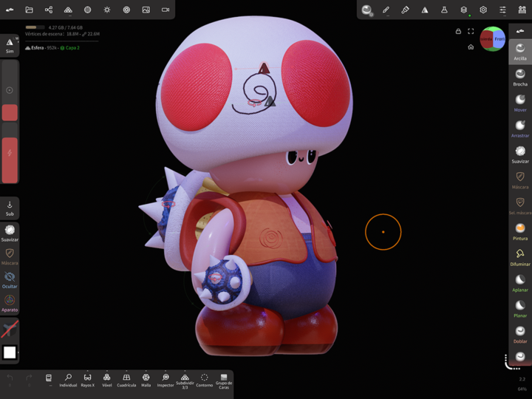Open the Lighting sun menu
Image resolution: width=532 pixels, height=399 pixels.
[107, 10]
